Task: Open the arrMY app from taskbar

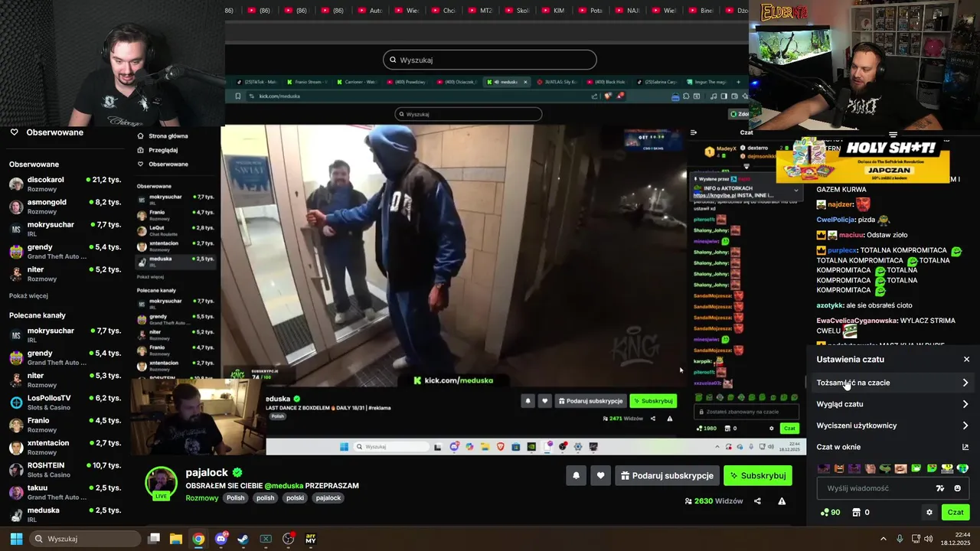Action: [x=311, y=539]
